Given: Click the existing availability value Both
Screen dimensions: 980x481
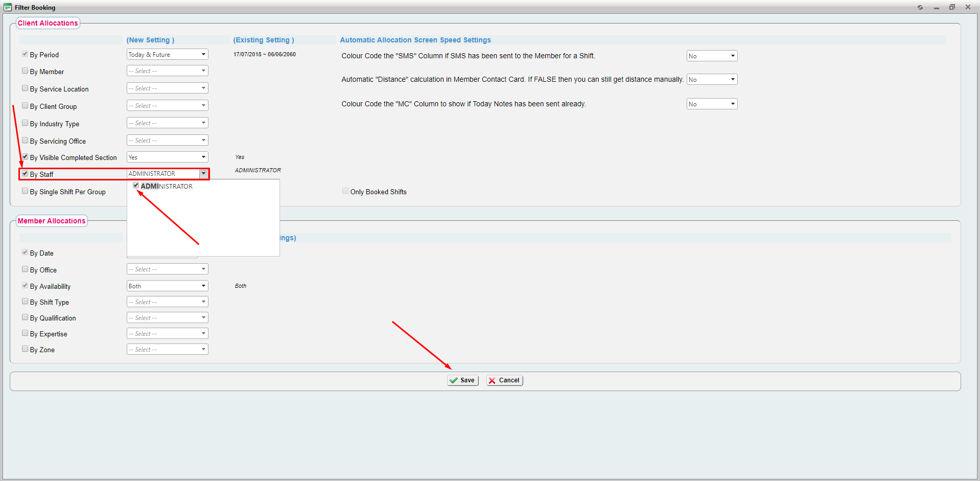Looking at the screenshot, I should pos(241,286).
